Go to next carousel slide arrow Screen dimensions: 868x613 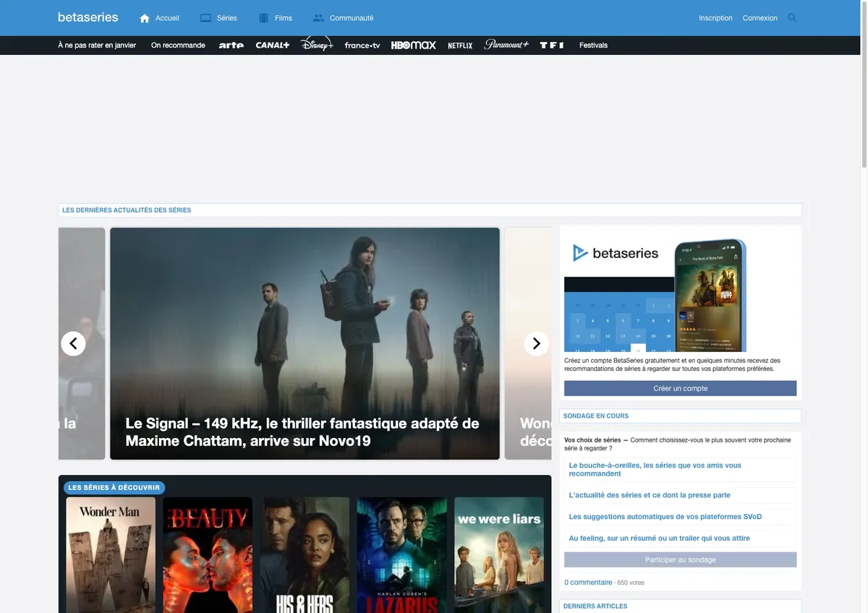[x=536, y=343]
